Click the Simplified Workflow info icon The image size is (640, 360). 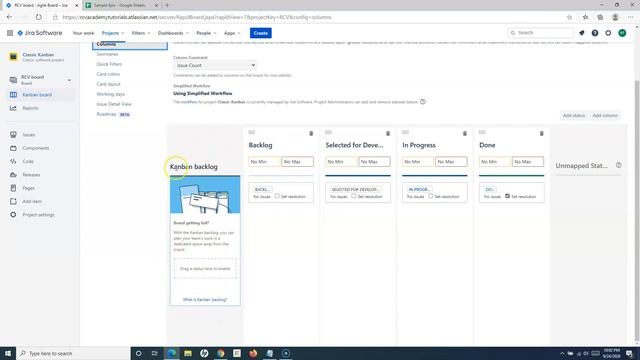tap(423, 102)
